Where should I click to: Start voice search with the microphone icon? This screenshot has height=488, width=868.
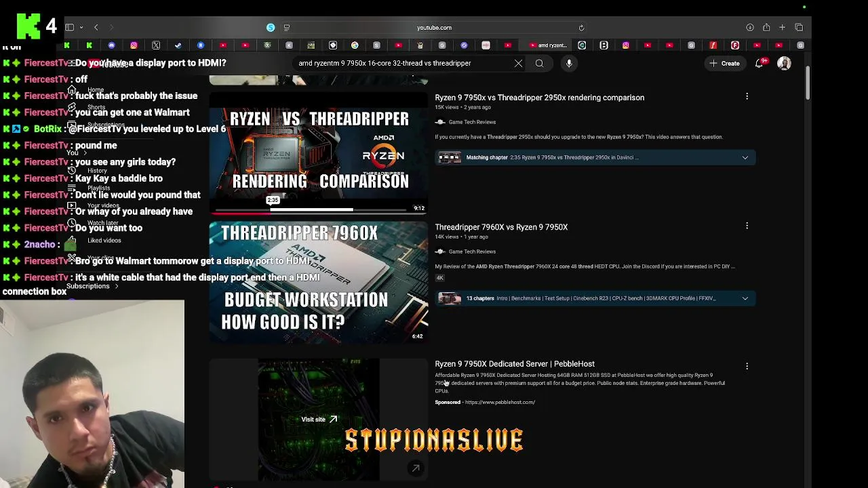coord(569,63)
